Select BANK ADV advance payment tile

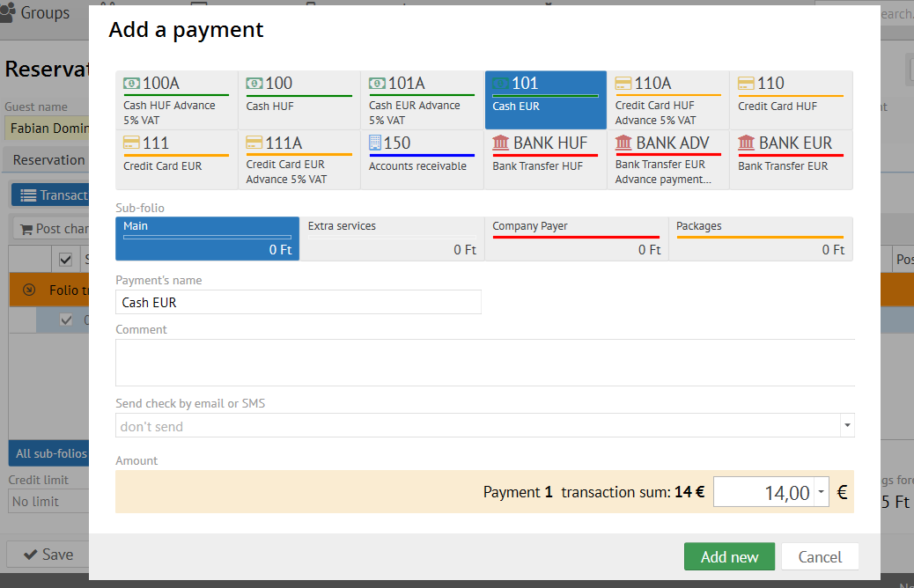pos(667,159)
